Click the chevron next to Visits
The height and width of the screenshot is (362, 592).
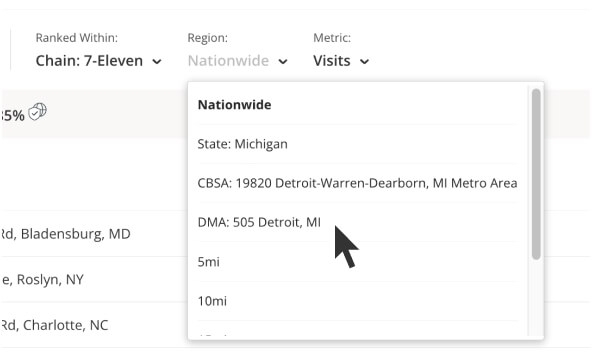tap(364, 62)
